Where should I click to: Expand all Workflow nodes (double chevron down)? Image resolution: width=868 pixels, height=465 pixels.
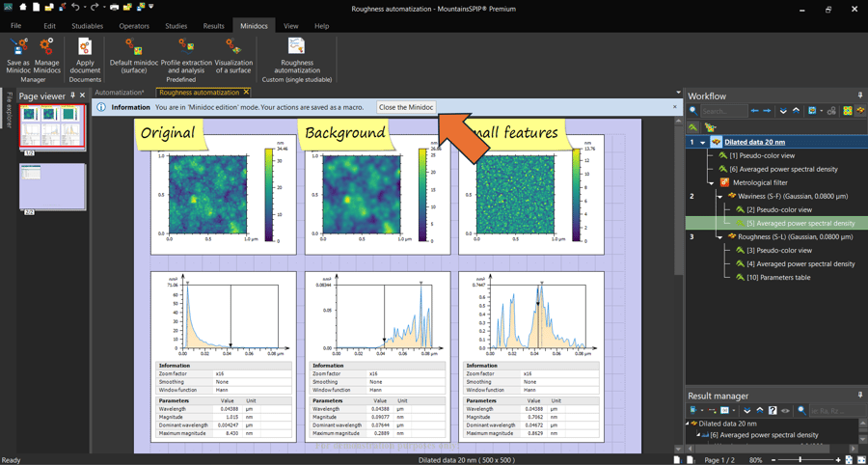pos(783,111)
